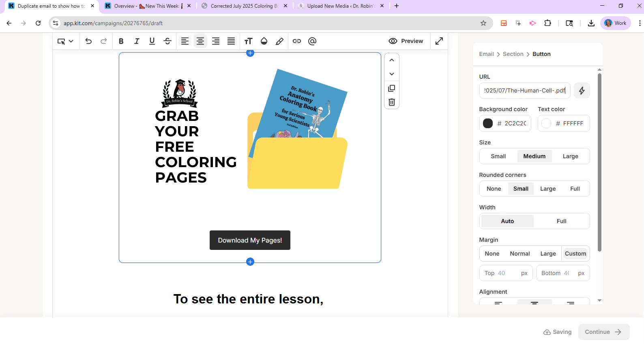Click the Download My Pages! button

tap(250, 240)
